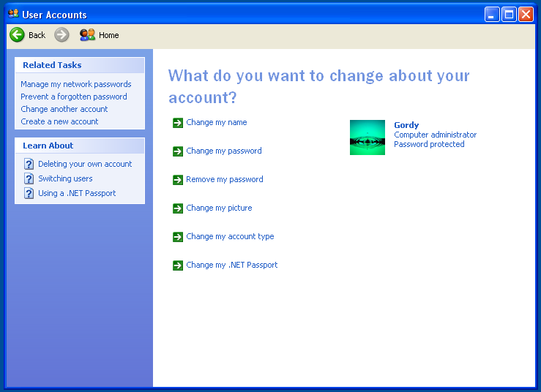Open Change my .NET Passport link

point(231,265)
